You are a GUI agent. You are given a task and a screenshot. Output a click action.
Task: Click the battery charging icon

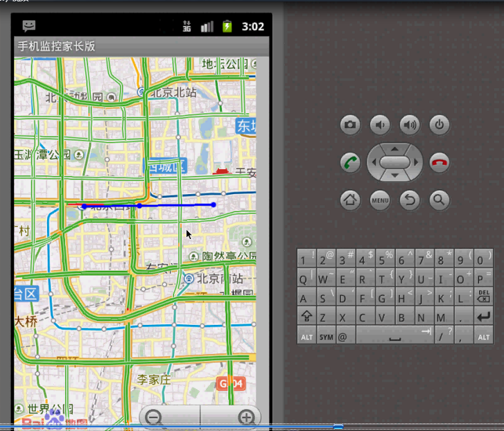coord(227,26)
